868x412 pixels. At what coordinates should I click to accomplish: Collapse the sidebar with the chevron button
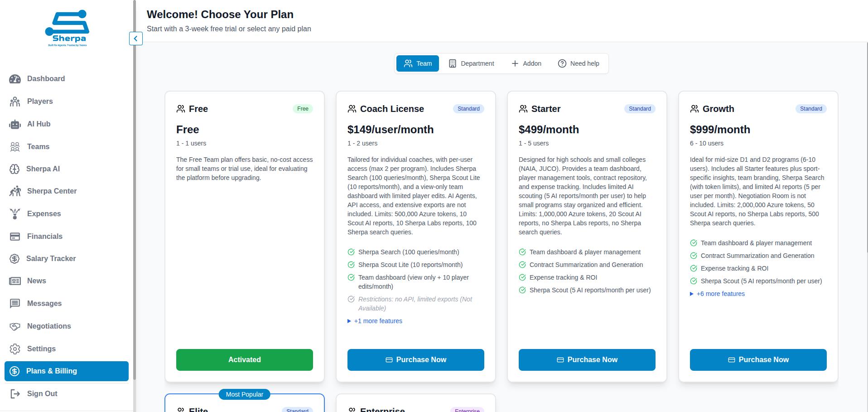tap(135, 39)
